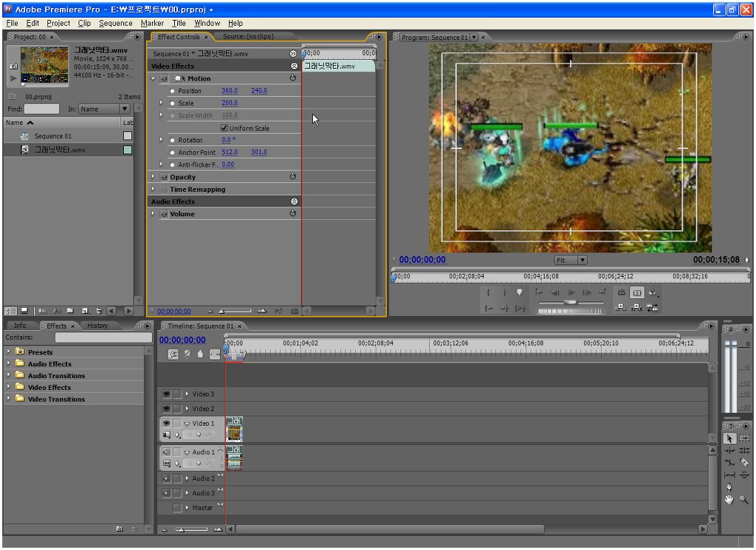Expand the Video Transitions folder
The width and height of the screenshot is (756, 550).
coord(9,399)
